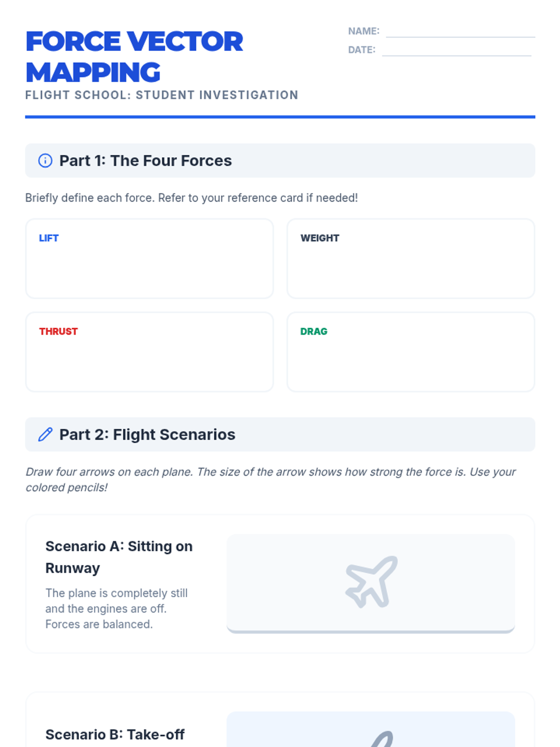Click the blank line next to DATE

pos(456,50)
